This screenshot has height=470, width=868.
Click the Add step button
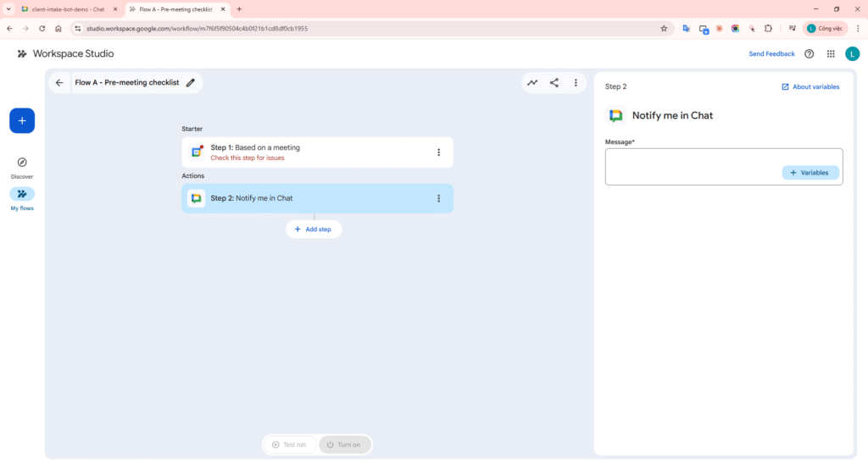click(x=314, y=229)
